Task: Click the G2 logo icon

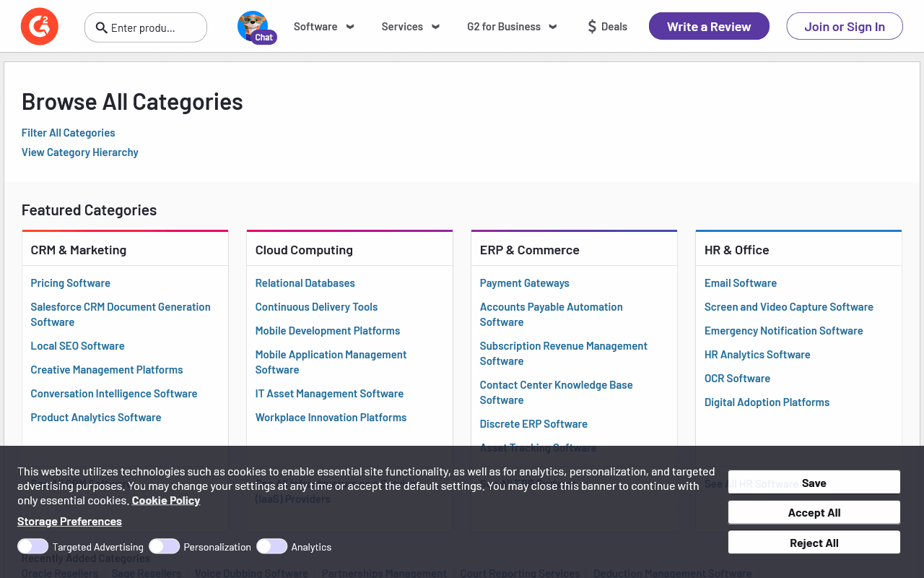Action: pyautogui.click(x=40, y=27)
